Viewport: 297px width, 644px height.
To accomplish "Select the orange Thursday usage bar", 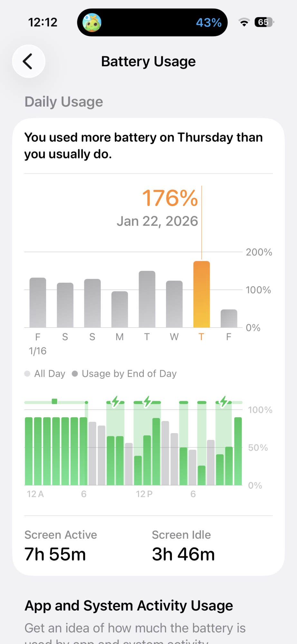I will coord(201,294).
